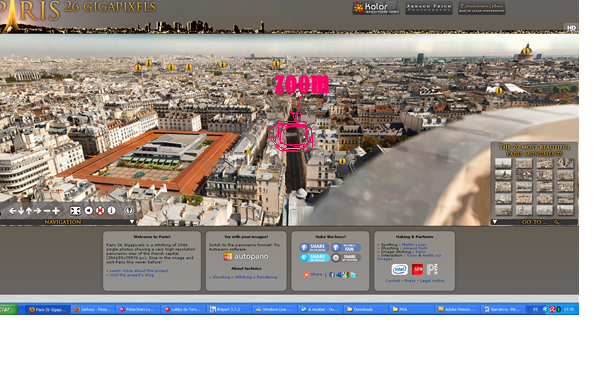Open the Press link
The height and width of the screenshot is (375, 600).
tap(410, 280)
